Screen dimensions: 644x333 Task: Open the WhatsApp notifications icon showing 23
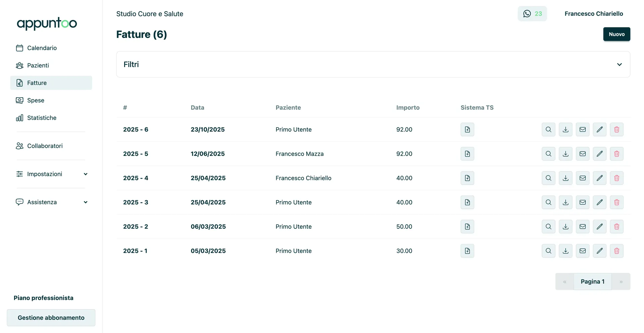(x=532, y=13)
